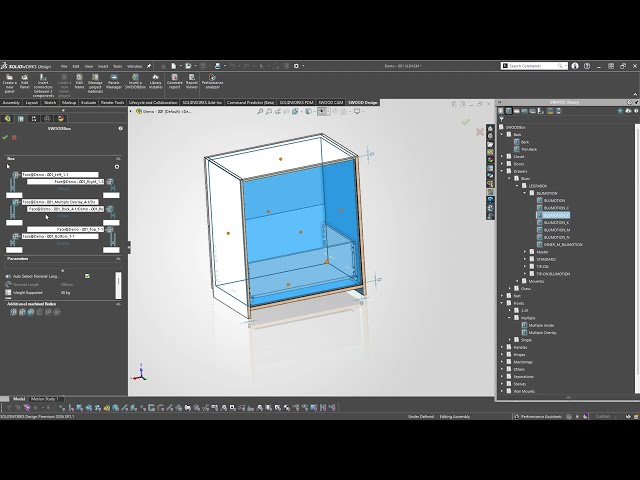Image resolution: width=640 pixels, height=480 pixels.
Task: Select Multiple Inside front item
Action: [x=538, y=326]
